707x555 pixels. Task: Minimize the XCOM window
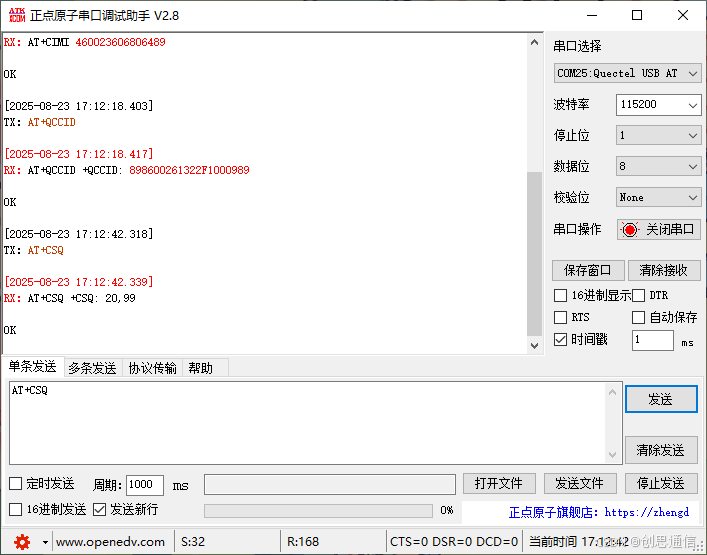pyautogui.click(x=592, y=15)
